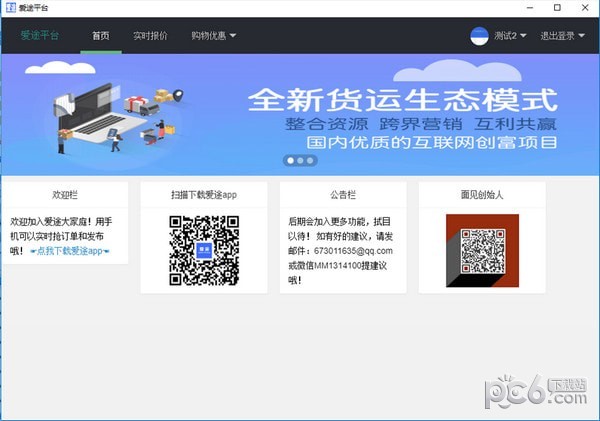
Task: Click the 点我下载爱途app link
Action: (x=70, y=251)
